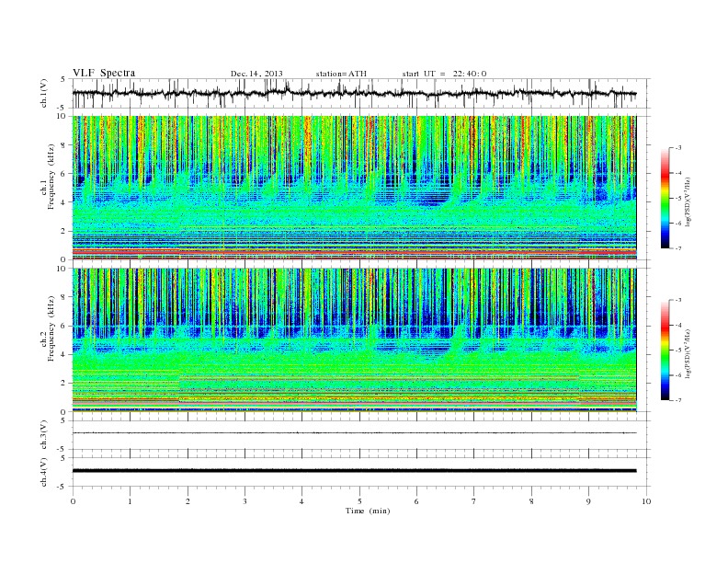Click the "-5" tick on ch.4(V) axis
The image size is (728, 563).
coord(63,487)
